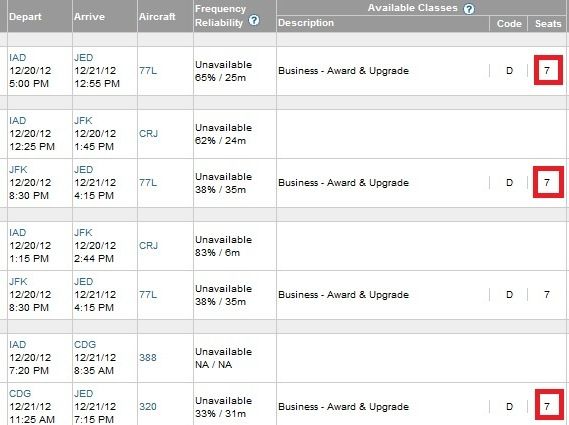Click the boxed 7 seats on IAD-JED flight
The image size is (569, 425).
(x=548, y=70)
